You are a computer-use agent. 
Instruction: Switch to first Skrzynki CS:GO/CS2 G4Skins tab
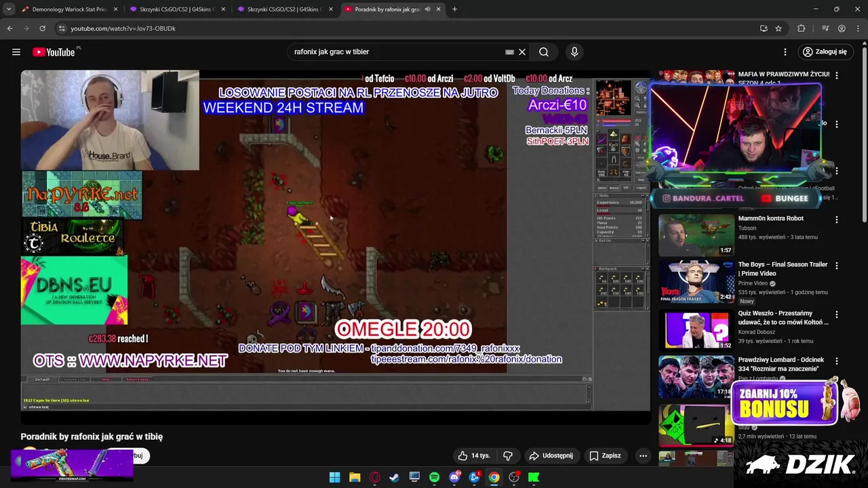point(178,9)
